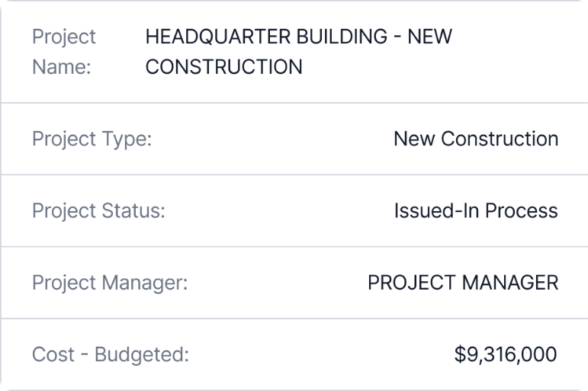Click the uppercase word MANAGER in the manager value
Screen dimensions: 588x391
(512, 283)
